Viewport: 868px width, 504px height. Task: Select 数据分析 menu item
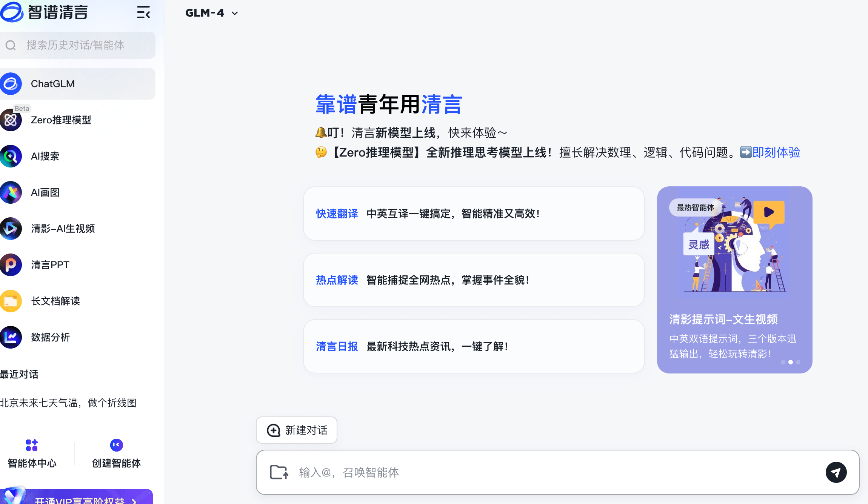coord(78,337)
